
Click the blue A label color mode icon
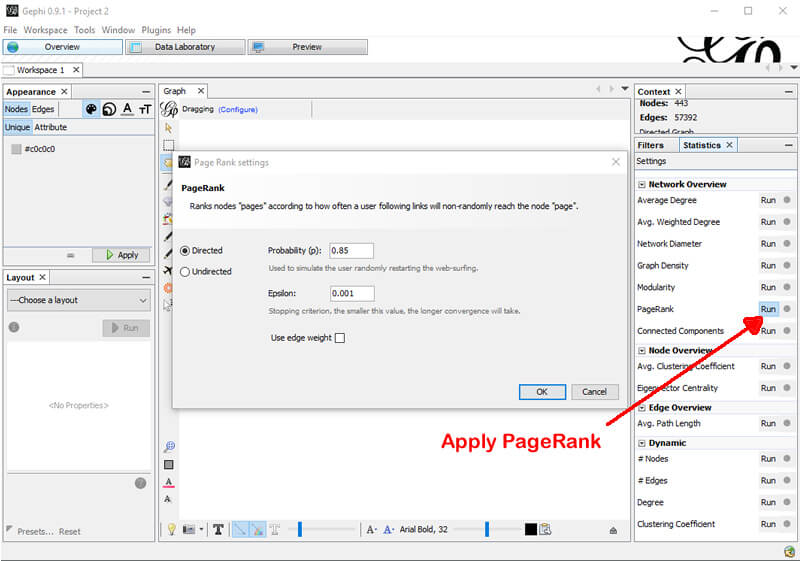(x=389, y=530)
